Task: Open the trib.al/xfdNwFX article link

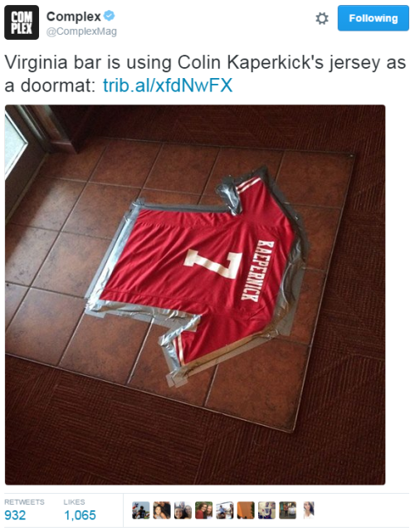Action: pos(168,85)
